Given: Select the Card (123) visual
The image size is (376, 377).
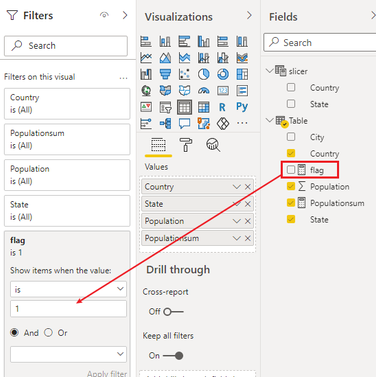Looking at the screenshot, I should coord(223,90).
